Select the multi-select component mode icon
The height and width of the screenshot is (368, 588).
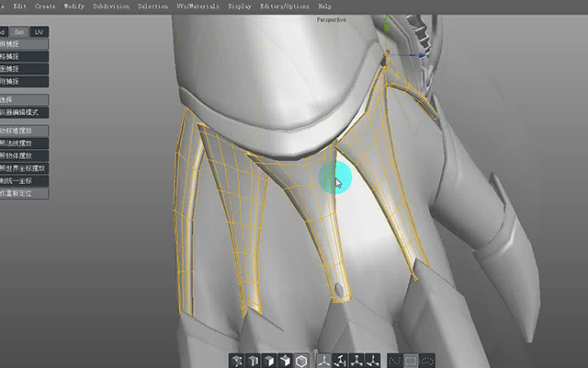click(286, 361)
